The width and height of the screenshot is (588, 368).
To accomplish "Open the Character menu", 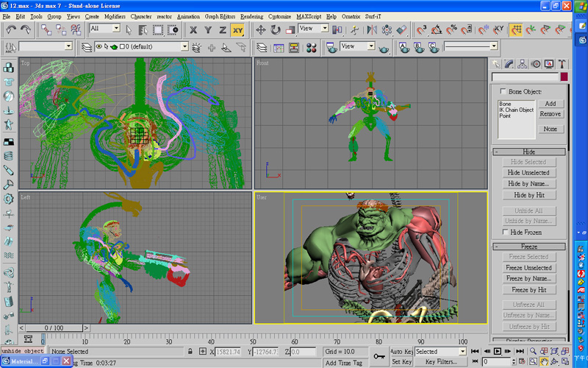I will pos(141,16).
